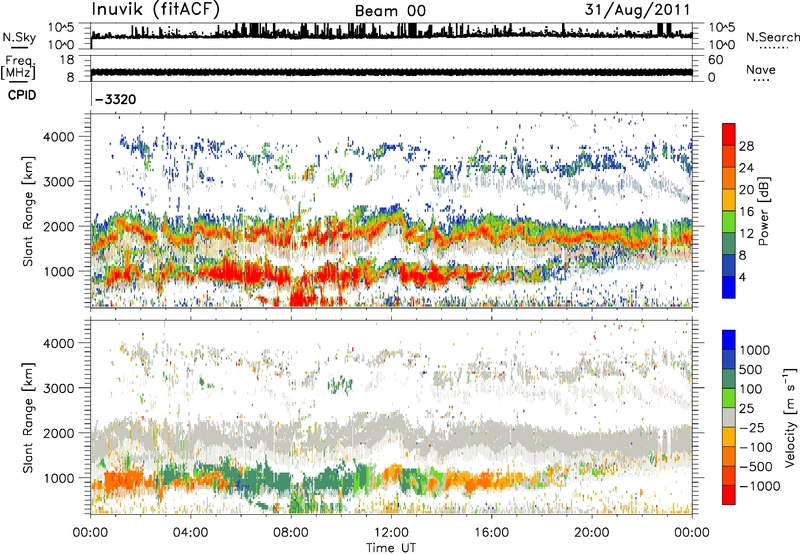This screenshot has width=800, height=554.
Task: Click the blue bottom segment of the Power color bar
Action: pyautogui.click(x=729, y=287)
